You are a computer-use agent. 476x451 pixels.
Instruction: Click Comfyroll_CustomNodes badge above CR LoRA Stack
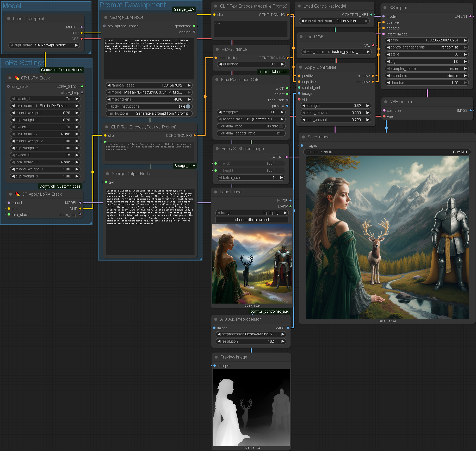click(x=61, y=70)
